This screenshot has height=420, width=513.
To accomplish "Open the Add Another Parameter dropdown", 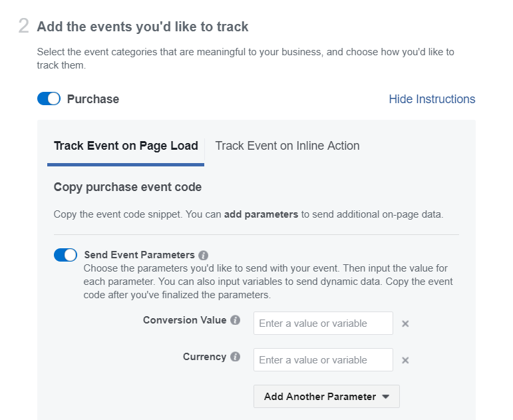I will (x=327, y=397).
